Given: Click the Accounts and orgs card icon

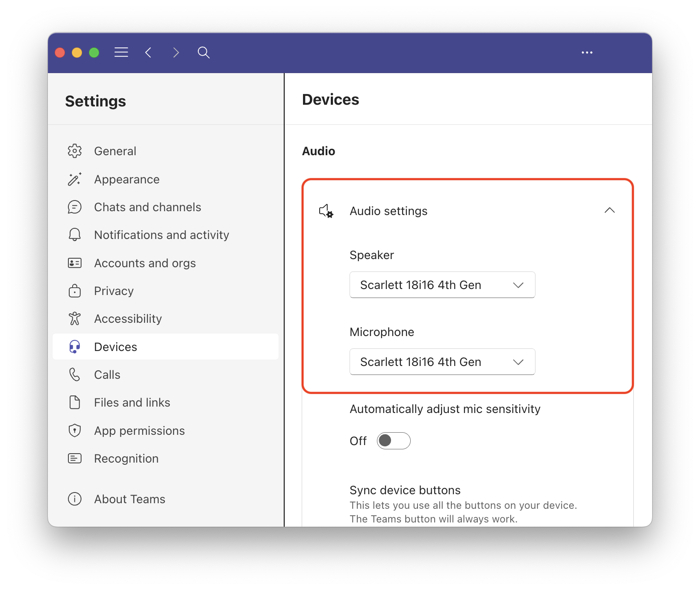Looking at the screenshot, I should 75,263.
